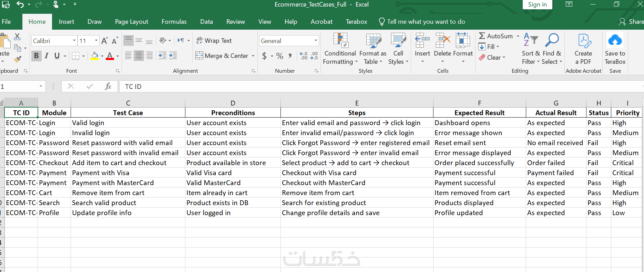
Task: Click the Insert Function fx icon
Action: point(108,86)
